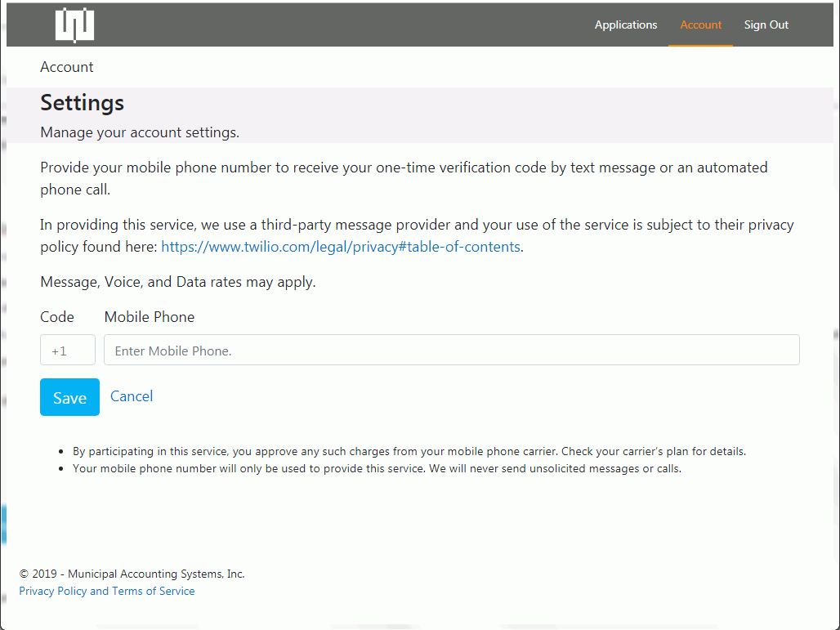This screenshot has width=840, height=630.
Task: Cancel the mobile phone changes
Action: [x=132, y=396]
